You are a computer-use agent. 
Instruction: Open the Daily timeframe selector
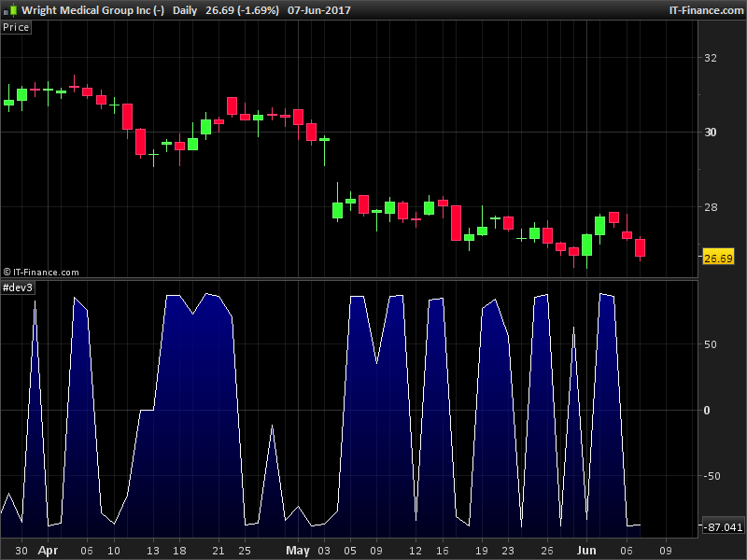(x=185, y=10)
